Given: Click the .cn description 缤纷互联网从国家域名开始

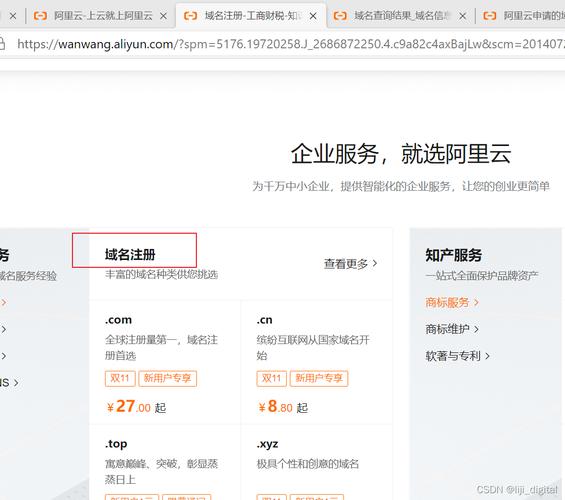Looking at the screenshot, I should [x=313, y=348].
